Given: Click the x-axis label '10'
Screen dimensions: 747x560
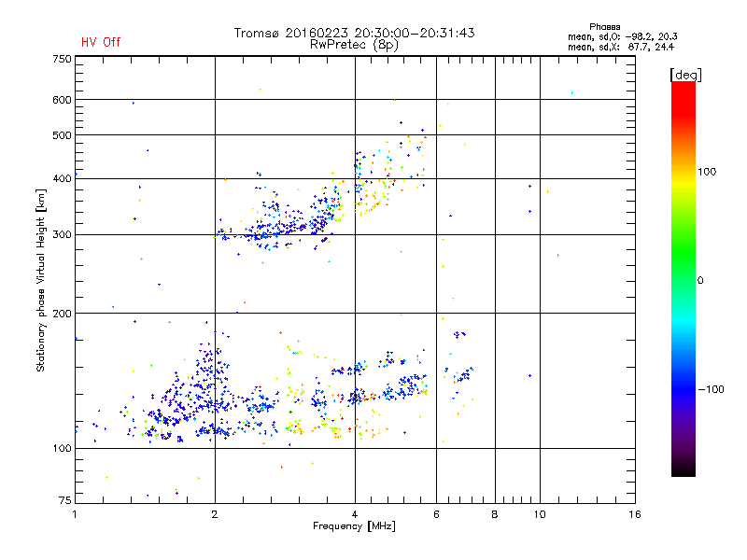Looking at the screenshot, I should (540, 514).
